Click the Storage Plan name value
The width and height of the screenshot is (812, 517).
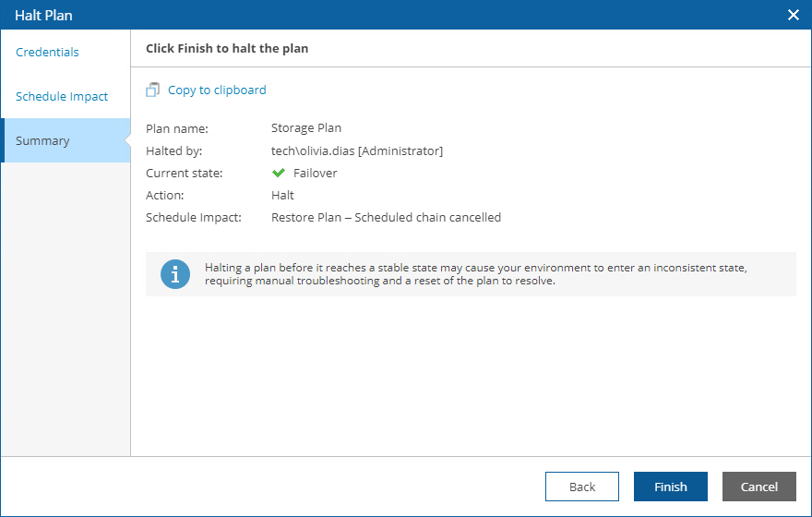pyautogui.click(x=306, y=128)
